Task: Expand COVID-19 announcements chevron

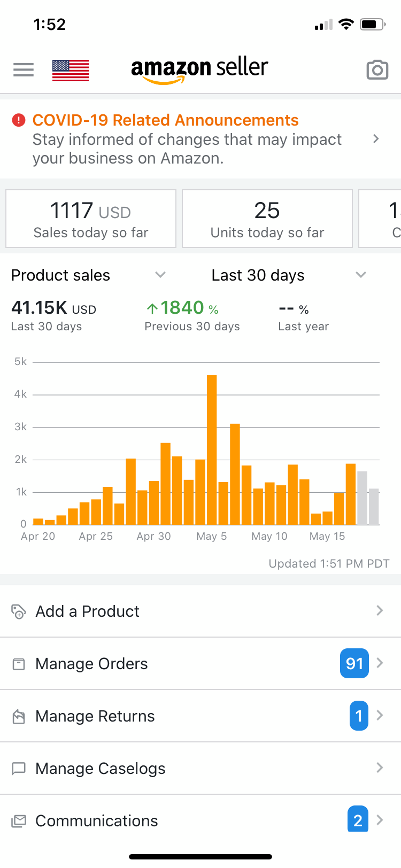Action: [x=376, y=139]
